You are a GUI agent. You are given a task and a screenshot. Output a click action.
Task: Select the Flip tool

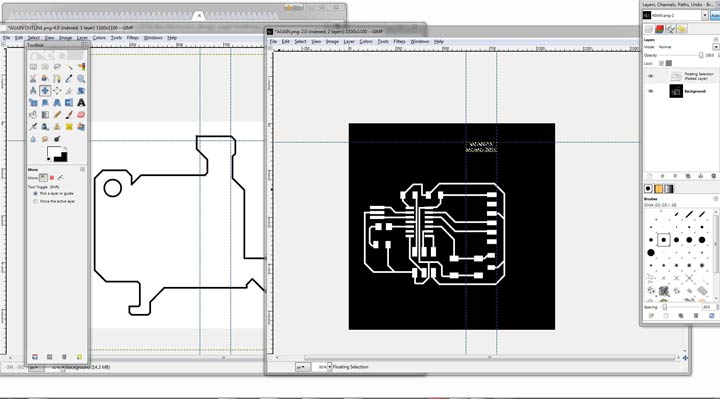(x=69, y=103)
